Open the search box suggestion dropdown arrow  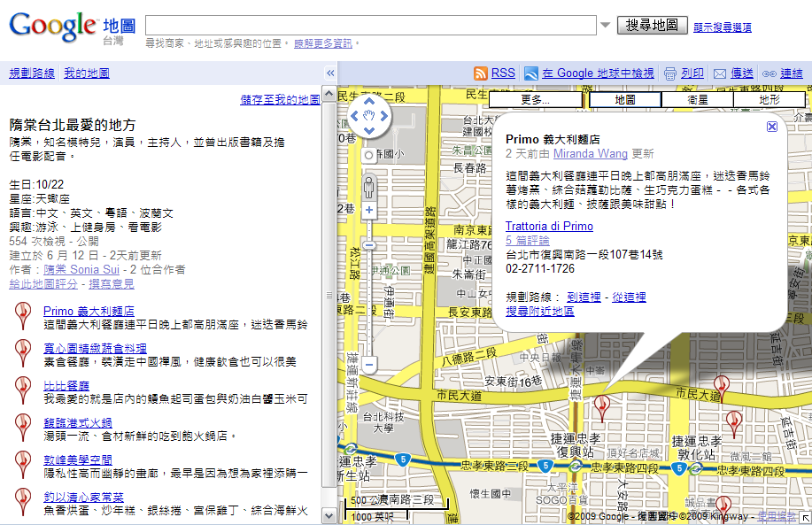coord(605,25)
